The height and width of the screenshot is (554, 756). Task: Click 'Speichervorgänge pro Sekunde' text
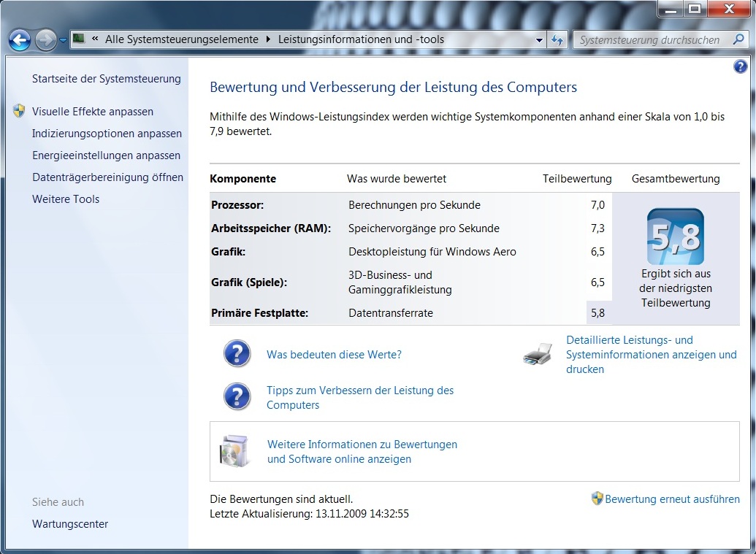tap(424, 228)
